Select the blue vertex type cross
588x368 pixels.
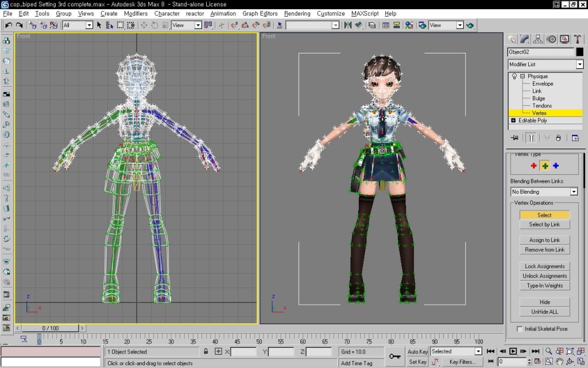pos(556,166)
